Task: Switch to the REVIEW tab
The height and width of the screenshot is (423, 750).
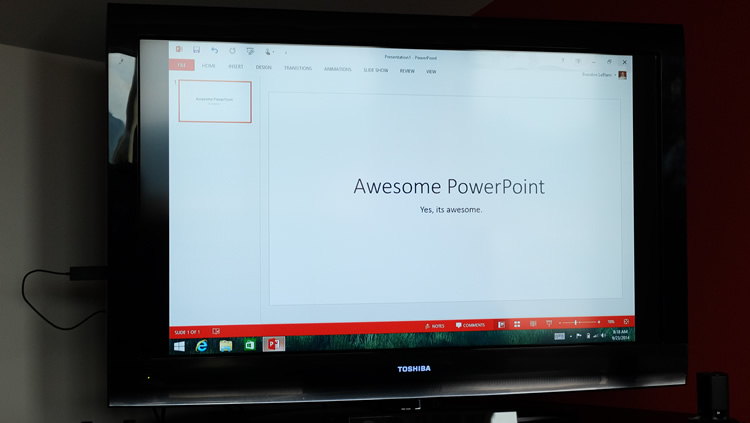Action: (407, 71)
